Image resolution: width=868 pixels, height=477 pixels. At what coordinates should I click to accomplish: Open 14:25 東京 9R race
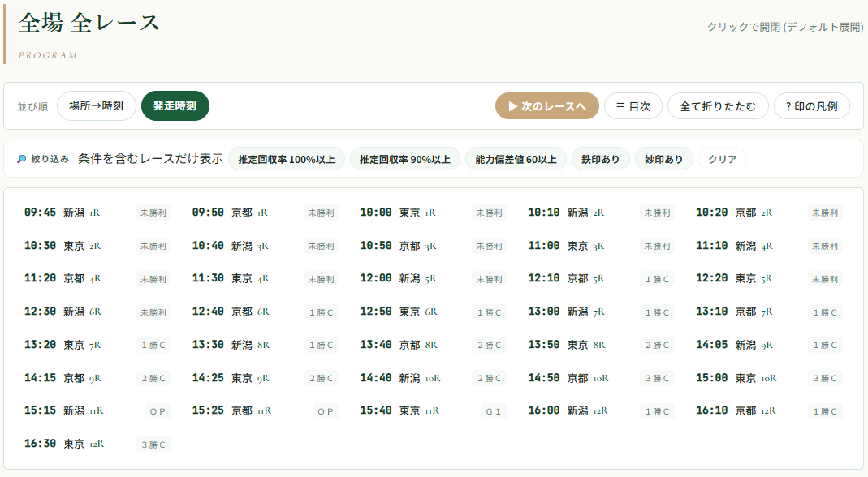[266, 378]
